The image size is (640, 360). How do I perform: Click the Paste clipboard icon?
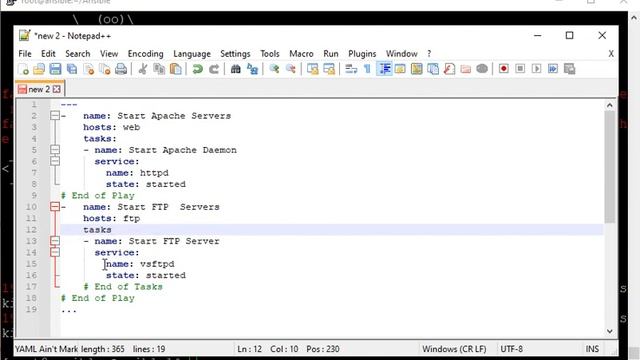(x=176, y=69)
